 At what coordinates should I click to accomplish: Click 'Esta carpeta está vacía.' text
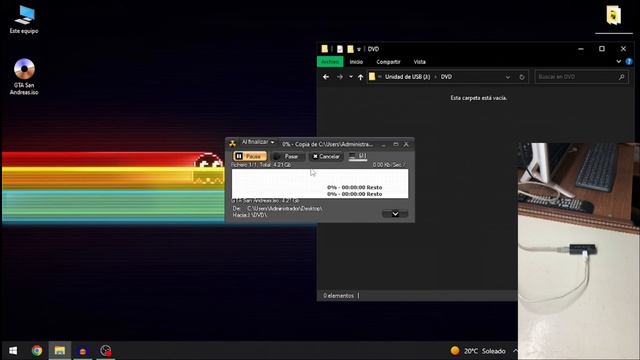click(479, 98)
